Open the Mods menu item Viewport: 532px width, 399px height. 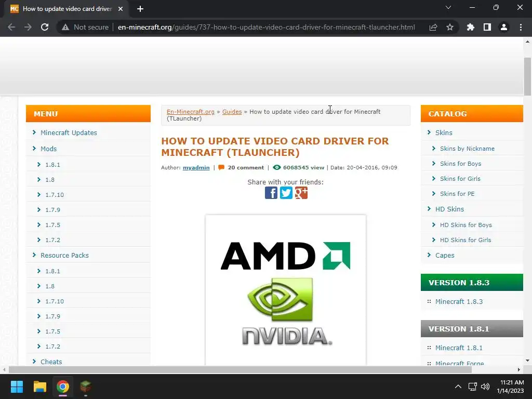pos(48,149)
